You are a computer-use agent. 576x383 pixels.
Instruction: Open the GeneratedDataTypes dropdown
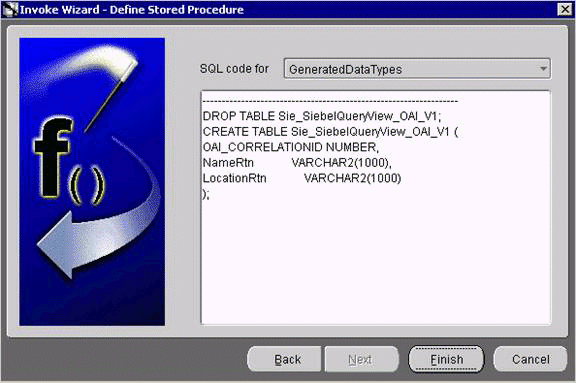pyautogui.click(x=417, y=69)
